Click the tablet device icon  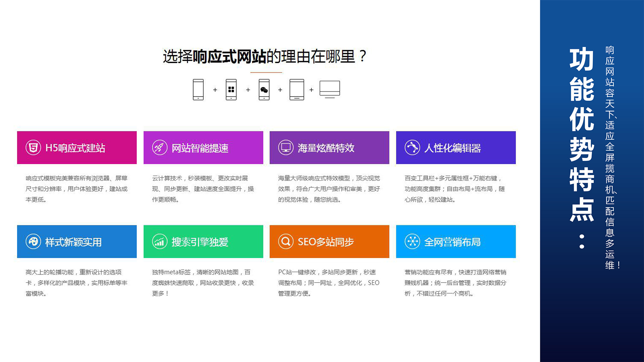tap(297, 89)
